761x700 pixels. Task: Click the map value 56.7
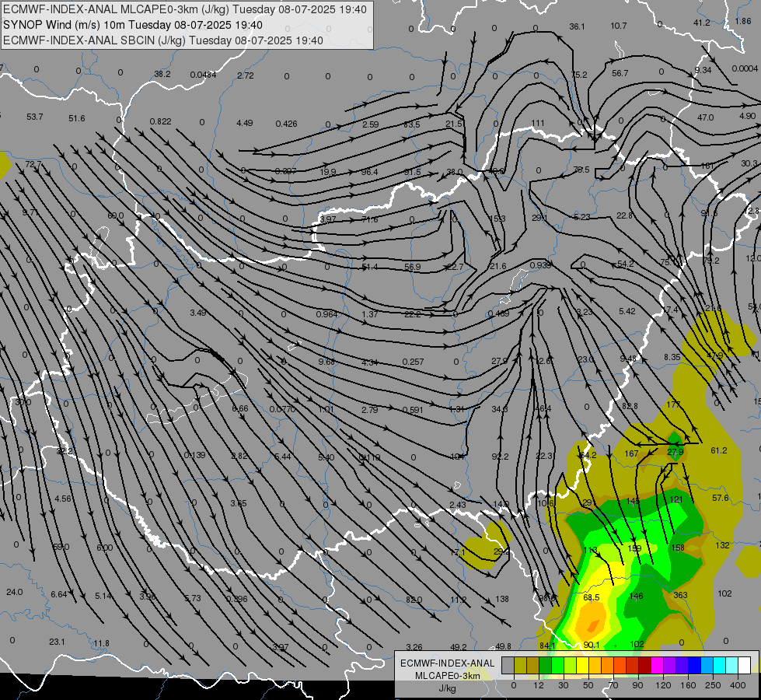point(620,73)
